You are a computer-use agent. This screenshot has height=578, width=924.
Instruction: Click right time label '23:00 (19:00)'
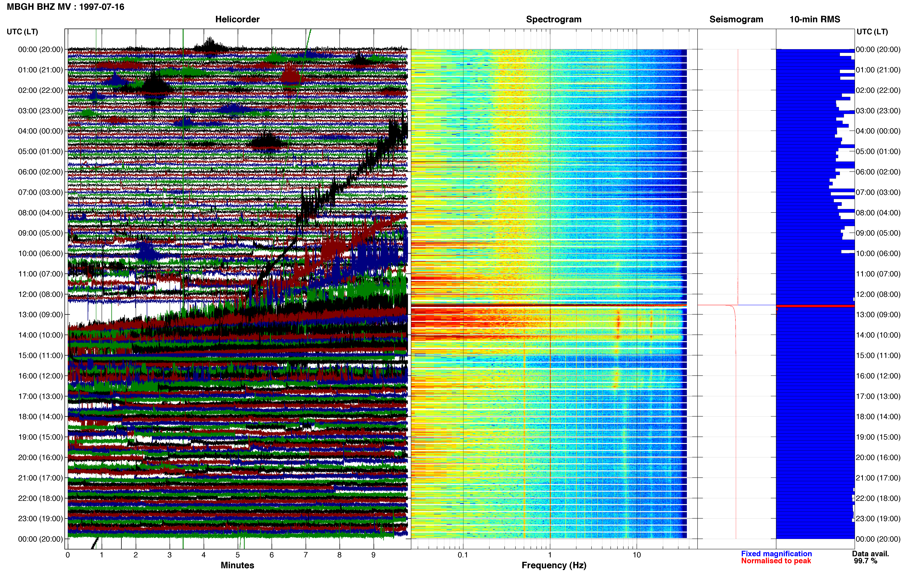pos(878,519)
